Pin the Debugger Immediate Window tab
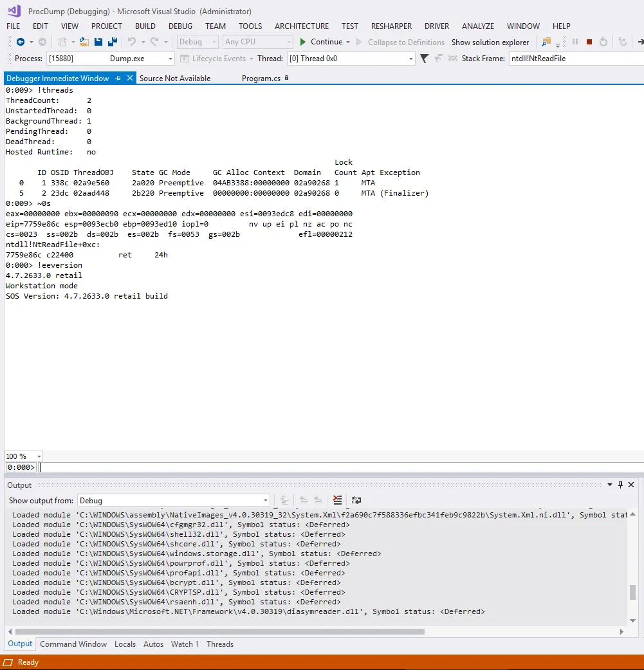The width and height of the screenshot is (644, 670). pyautogui.click(x=118, y=78)
